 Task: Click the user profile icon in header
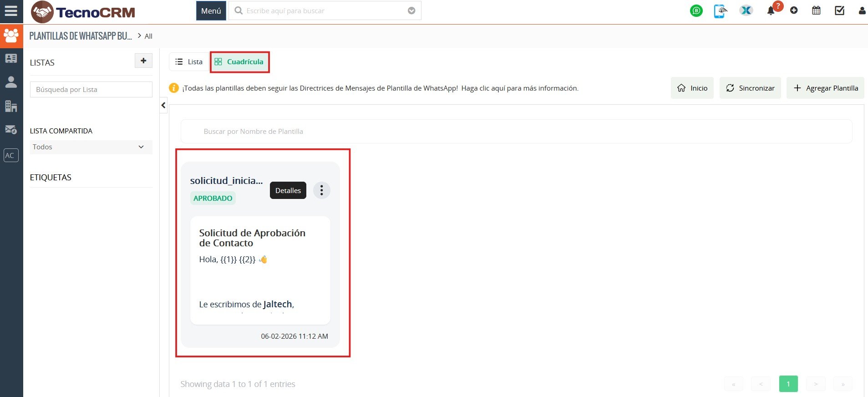point(862,11)
